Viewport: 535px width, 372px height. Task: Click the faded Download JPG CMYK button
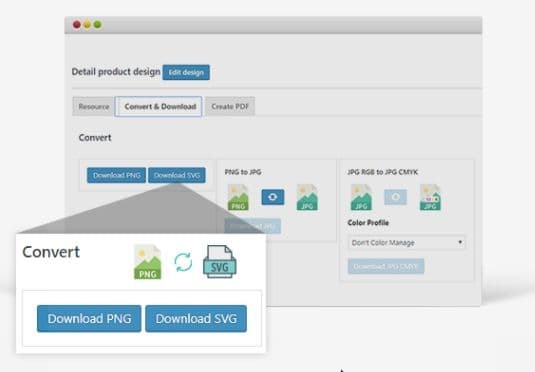pos(386,266)
